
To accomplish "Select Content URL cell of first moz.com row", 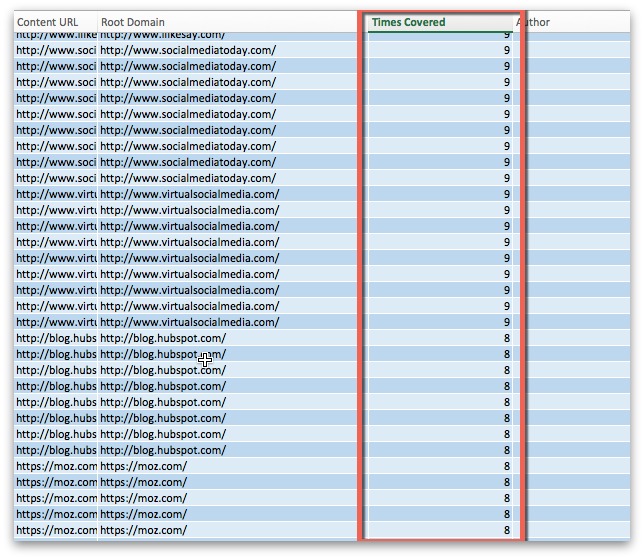I will tap(56, 467).
